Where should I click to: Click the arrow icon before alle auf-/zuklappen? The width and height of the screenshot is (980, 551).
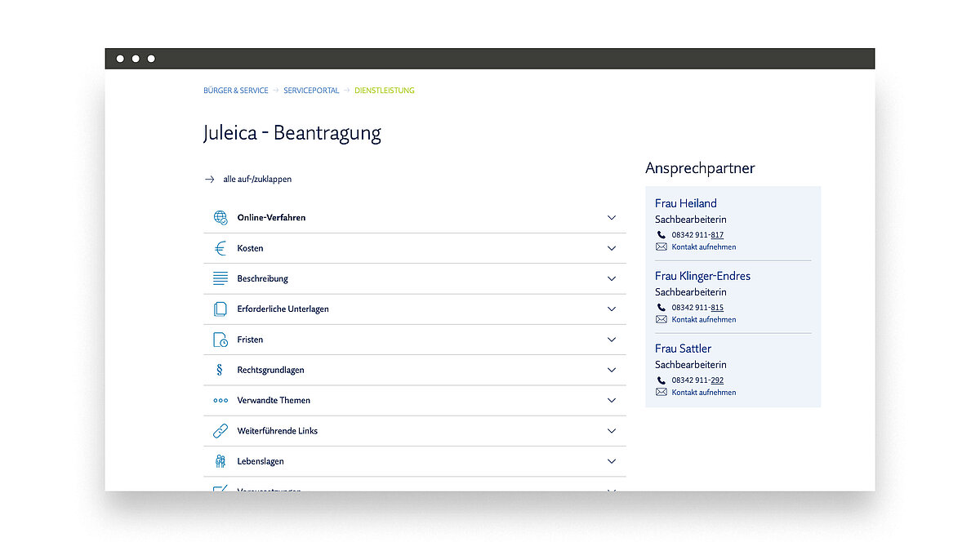209,179
